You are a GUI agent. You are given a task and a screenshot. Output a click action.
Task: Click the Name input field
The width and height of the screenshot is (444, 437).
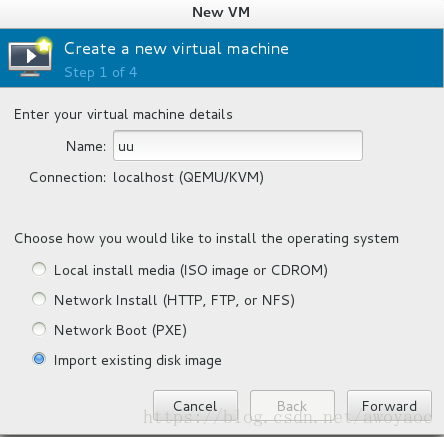(238, 146)
